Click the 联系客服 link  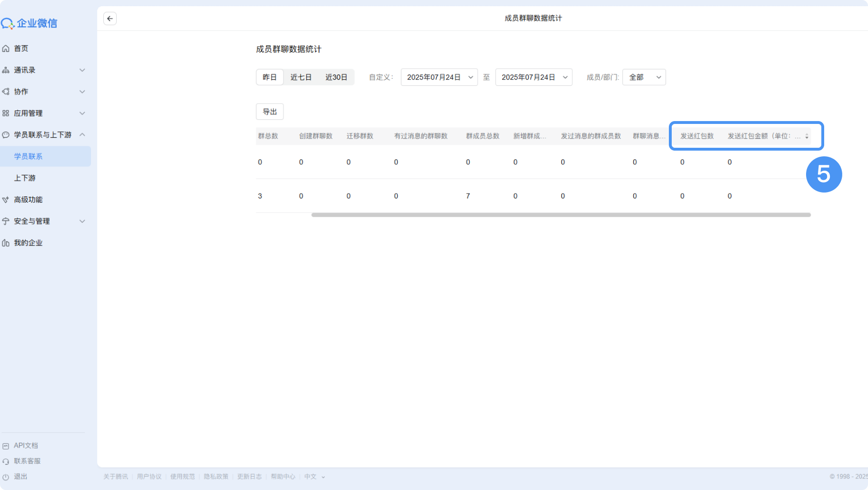(27, 461)
